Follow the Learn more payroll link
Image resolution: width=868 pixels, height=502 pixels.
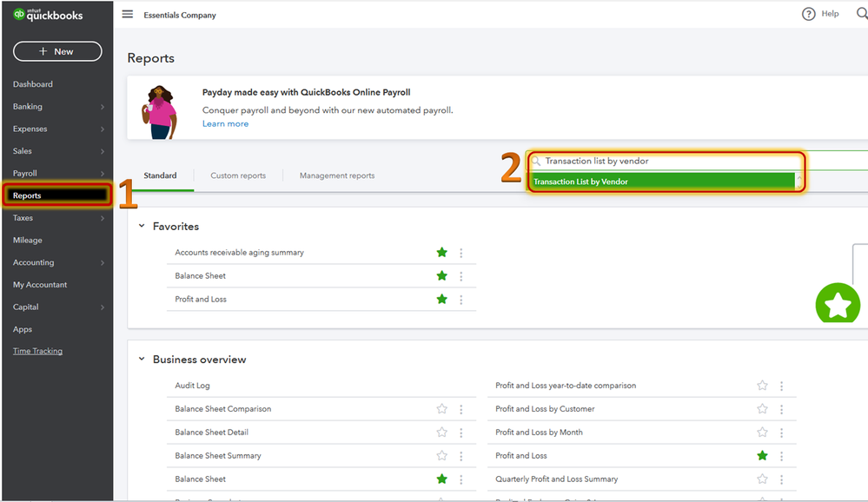coord(225,124)
